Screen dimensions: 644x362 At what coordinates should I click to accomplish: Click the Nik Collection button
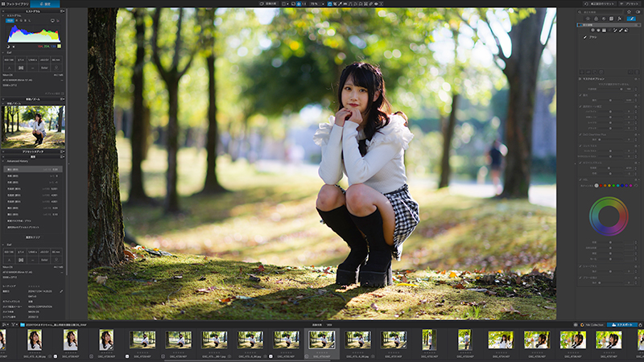592,325
